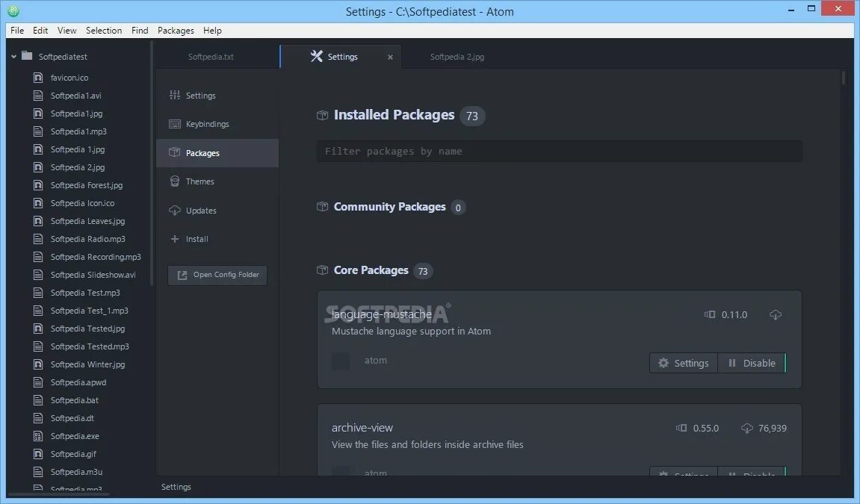
Task: Switch to the Softpedia 2.jpg tab
Action: [457, 57]
